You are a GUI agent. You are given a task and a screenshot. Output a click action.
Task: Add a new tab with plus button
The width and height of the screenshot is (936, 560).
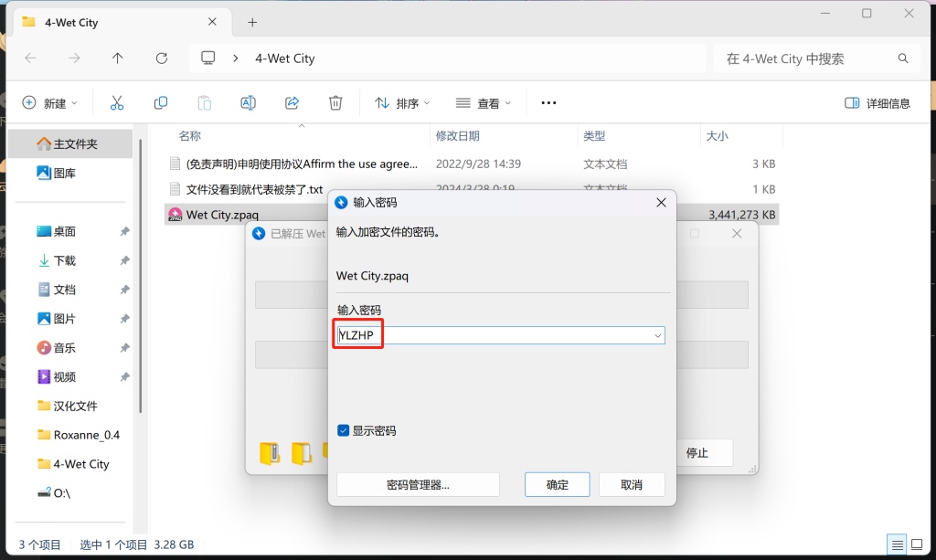click(252, 22)
